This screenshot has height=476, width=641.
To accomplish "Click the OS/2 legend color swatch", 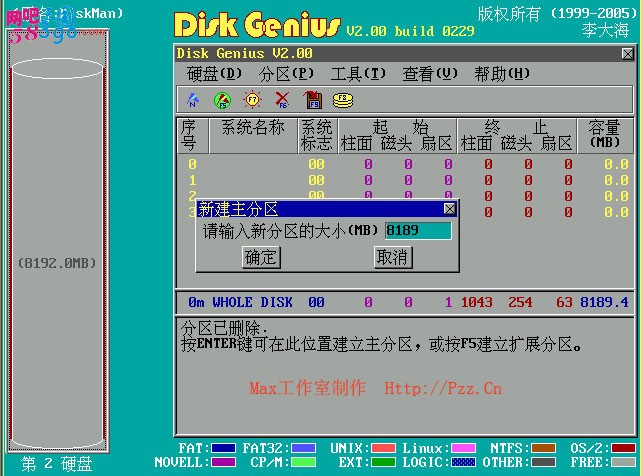I will click(623, 448).
